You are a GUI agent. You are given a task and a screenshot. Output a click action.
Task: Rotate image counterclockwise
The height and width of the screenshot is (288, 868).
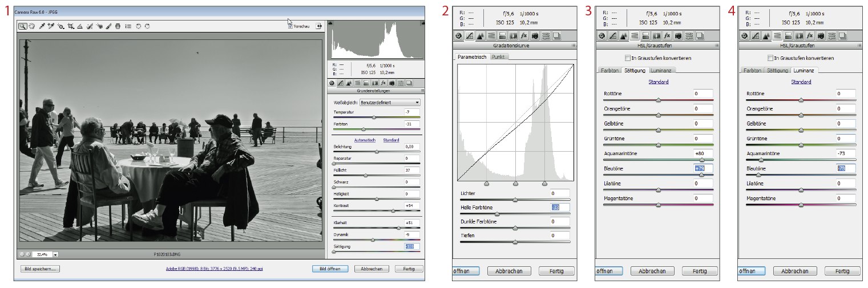138,26
